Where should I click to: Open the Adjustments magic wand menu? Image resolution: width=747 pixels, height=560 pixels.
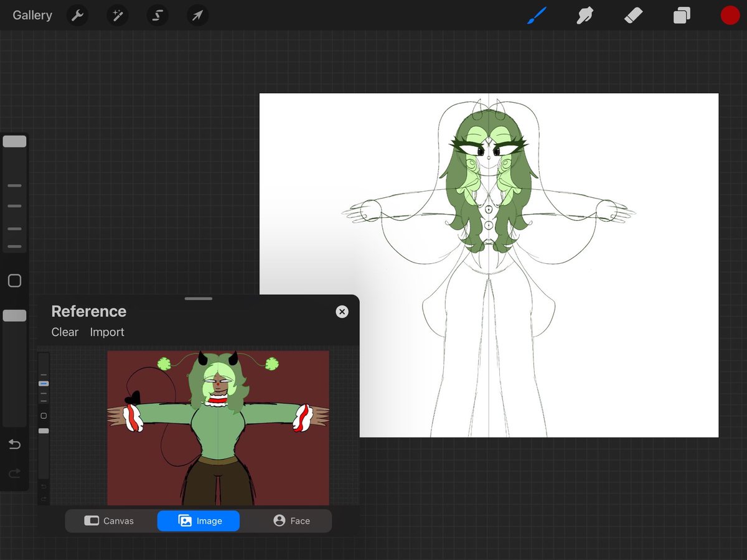tap(117, 16)
